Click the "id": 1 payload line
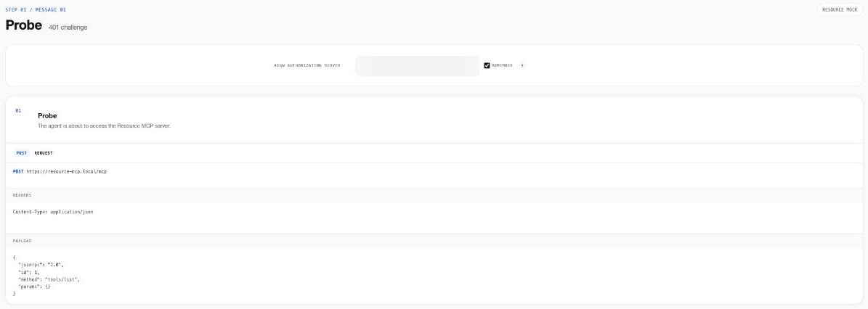Image resolution: width=868 pixels, height=309 pixels. pos(29,273)
